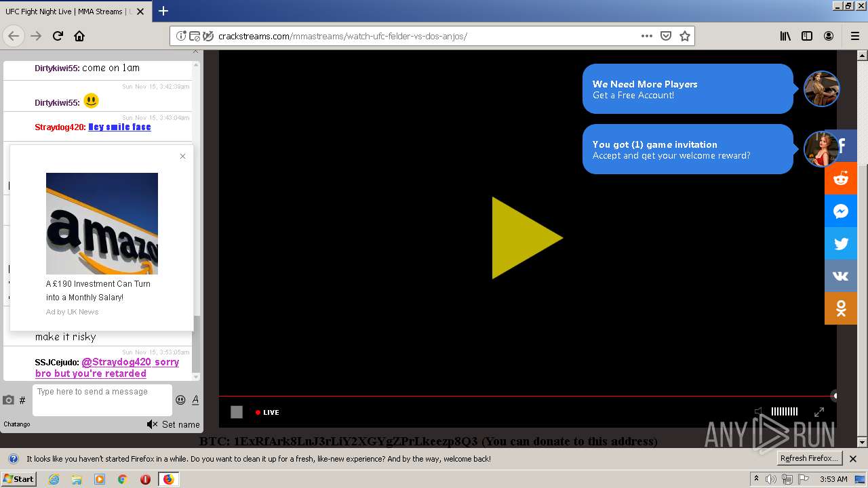Click the BTC donation address text
Viewport: 868px width, 488px height.
coord(428,441)
